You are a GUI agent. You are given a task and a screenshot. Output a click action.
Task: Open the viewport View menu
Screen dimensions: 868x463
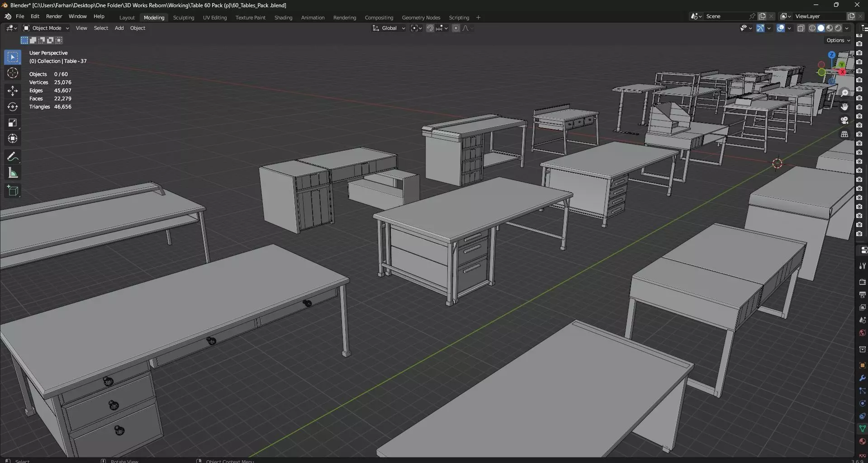pyautogui.click(x=81, y=28)
